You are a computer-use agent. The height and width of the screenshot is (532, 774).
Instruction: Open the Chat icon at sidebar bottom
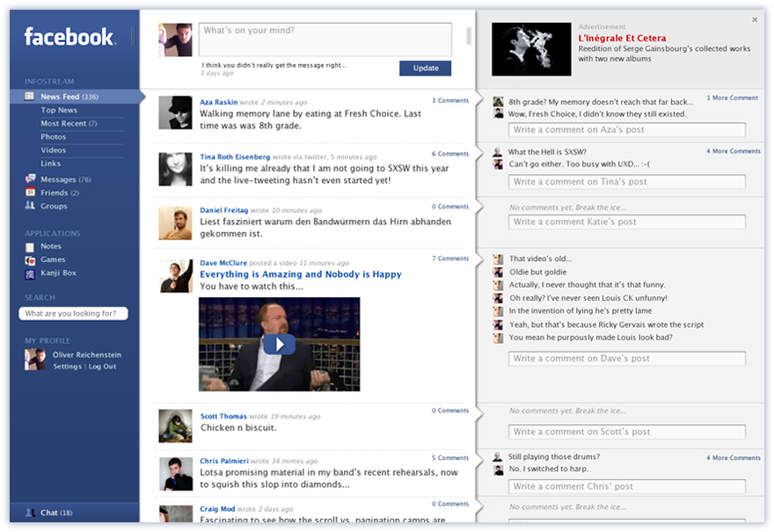tap(30, 513)
